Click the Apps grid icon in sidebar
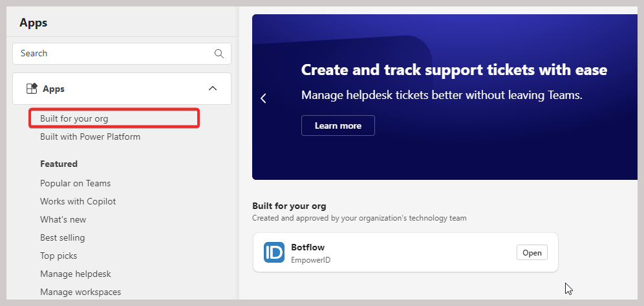This screenshot has width=644, height=306. coord(31,89)
